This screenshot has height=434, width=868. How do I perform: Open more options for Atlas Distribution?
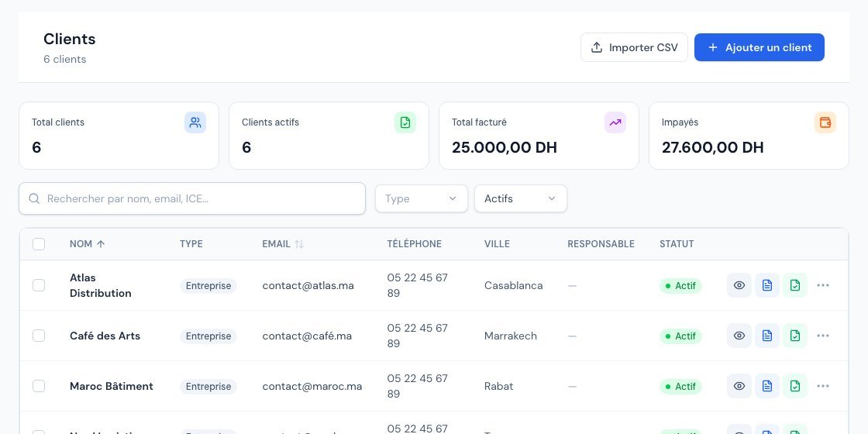coord(822,285)
